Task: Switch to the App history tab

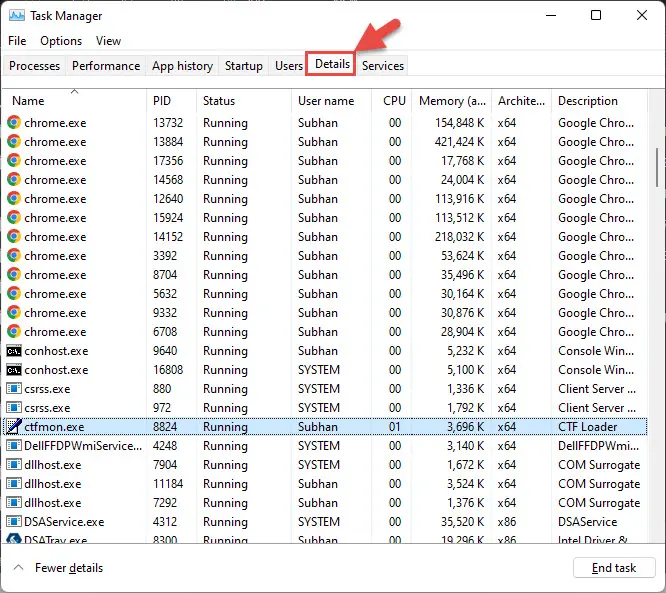Action: pos(182,66)
